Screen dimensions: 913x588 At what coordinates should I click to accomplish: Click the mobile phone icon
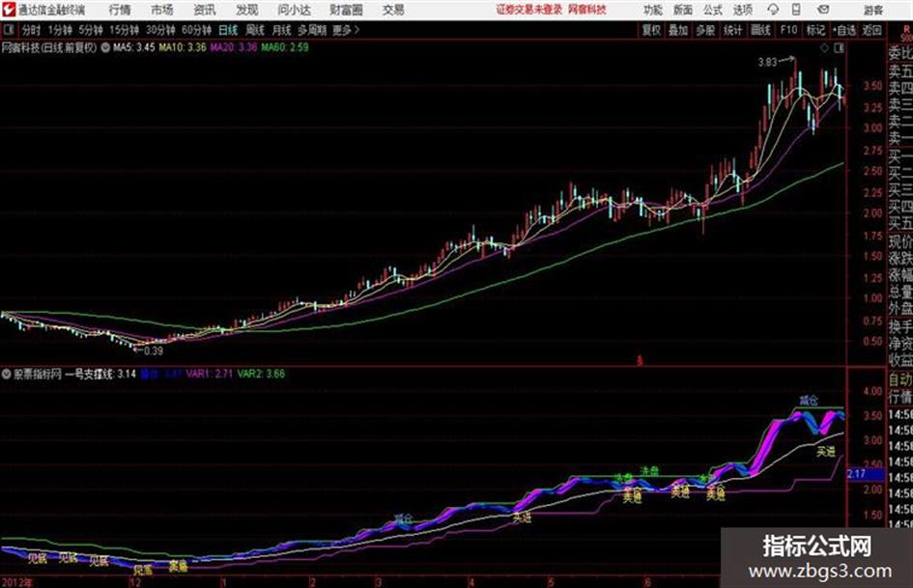click(796, 10)
